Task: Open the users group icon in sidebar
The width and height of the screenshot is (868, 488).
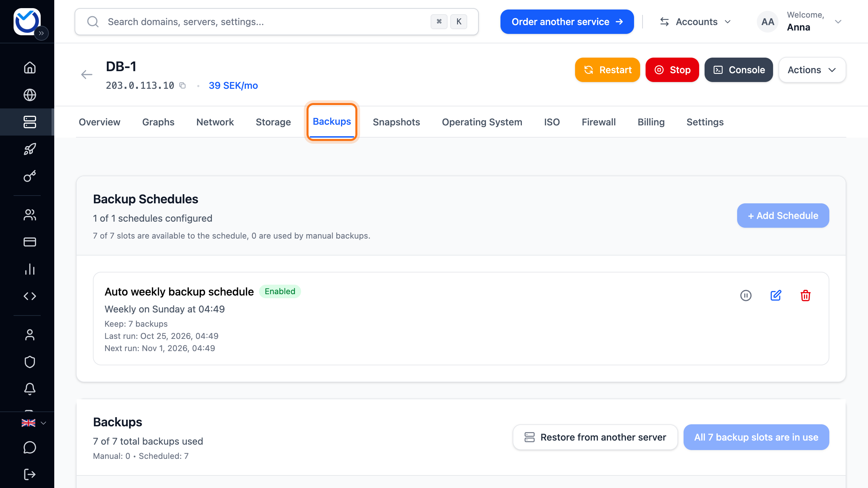Action: click(x=30, y=215)
